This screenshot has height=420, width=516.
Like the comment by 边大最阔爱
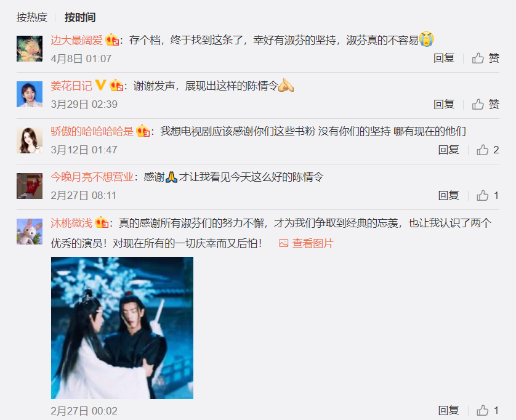tap(485, 59)
